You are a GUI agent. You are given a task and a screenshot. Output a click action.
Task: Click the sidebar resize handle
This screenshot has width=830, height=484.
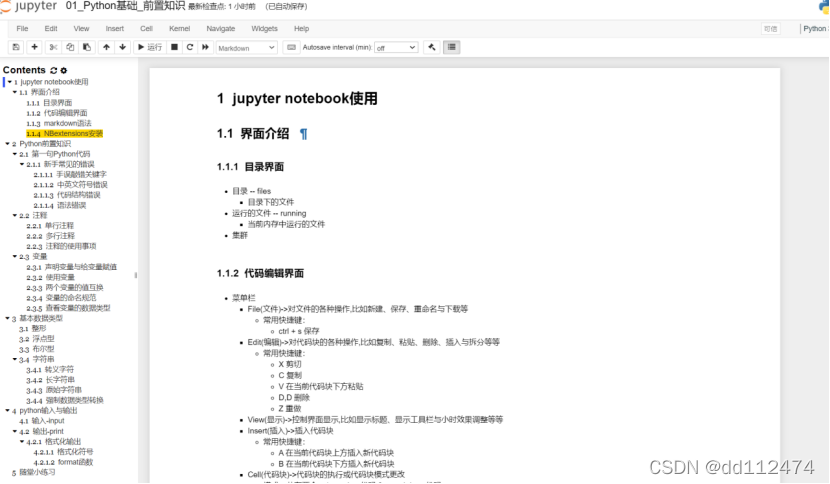136,275
